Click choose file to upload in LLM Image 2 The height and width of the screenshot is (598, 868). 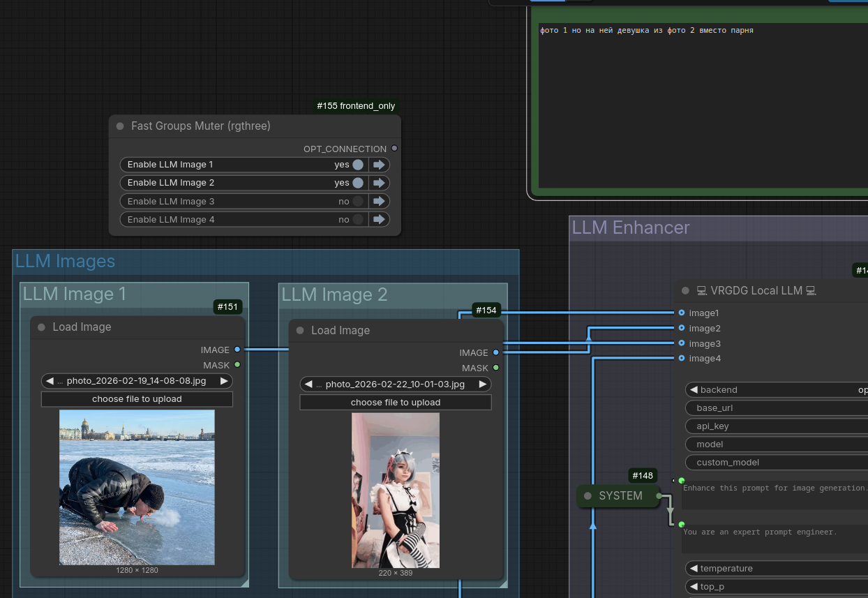396,403
